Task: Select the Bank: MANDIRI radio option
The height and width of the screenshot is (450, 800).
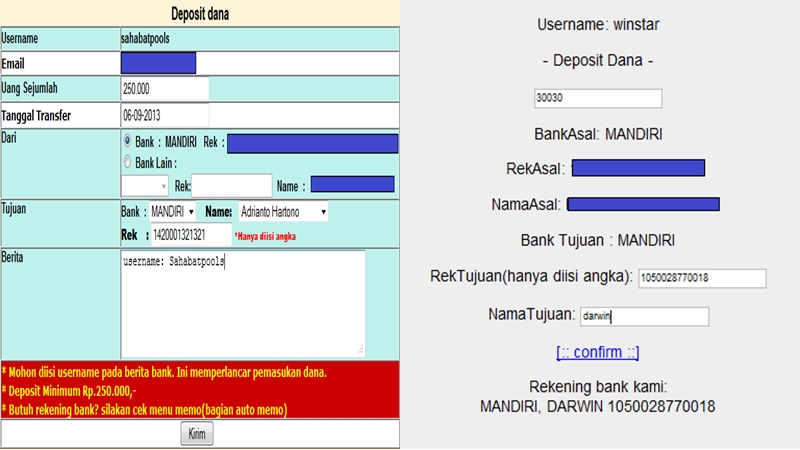Action: tap(127, 143)
